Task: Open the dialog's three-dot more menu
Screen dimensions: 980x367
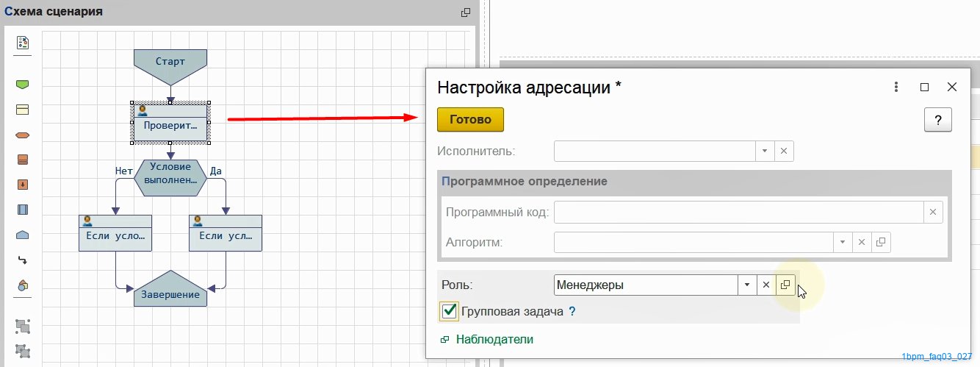Action: 896,87
